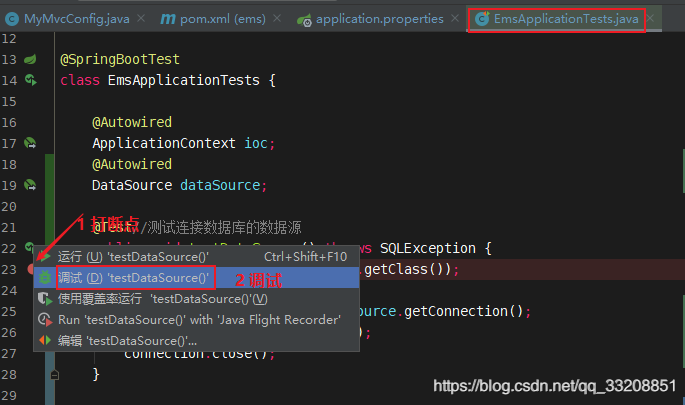Toggle the breakpoint on line 23
Viewport: 685px width, 405px height.
pyautogui.click(x=31, y=269)
